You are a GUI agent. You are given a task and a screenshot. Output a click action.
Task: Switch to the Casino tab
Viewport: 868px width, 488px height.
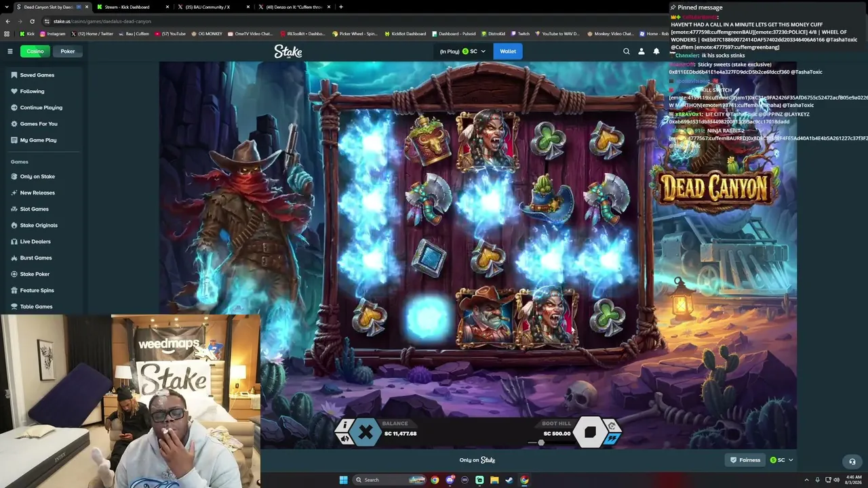coord(35,52)
